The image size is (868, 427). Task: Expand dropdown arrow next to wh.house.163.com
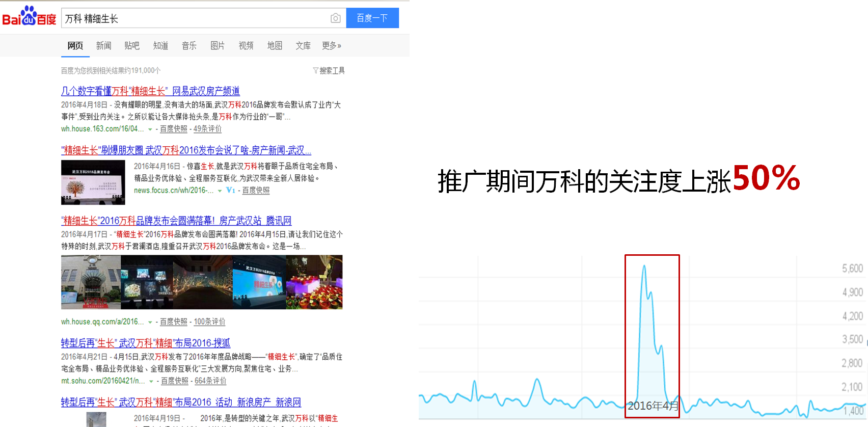[150, 129]
